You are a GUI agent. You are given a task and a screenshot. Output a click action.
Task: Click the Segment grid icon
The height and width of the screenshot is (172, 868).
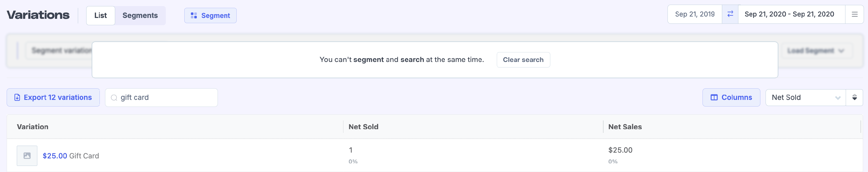pos(194,16)
